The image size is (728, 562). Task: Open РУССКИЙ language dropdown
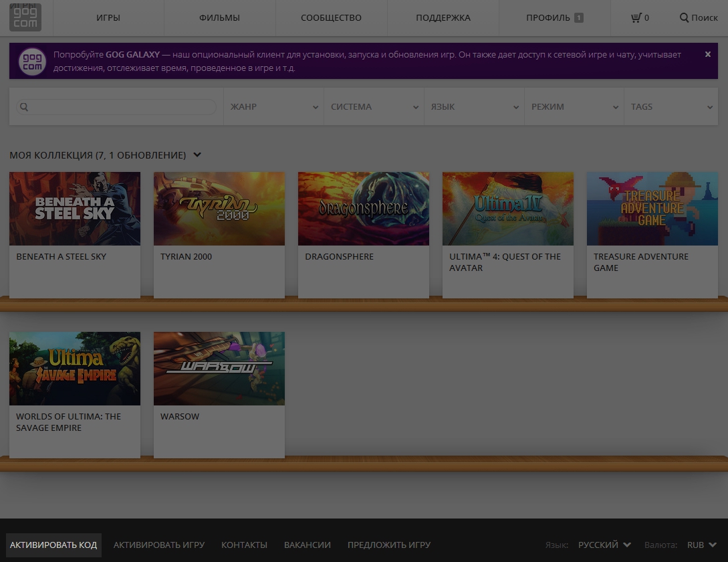coord(604,545)
